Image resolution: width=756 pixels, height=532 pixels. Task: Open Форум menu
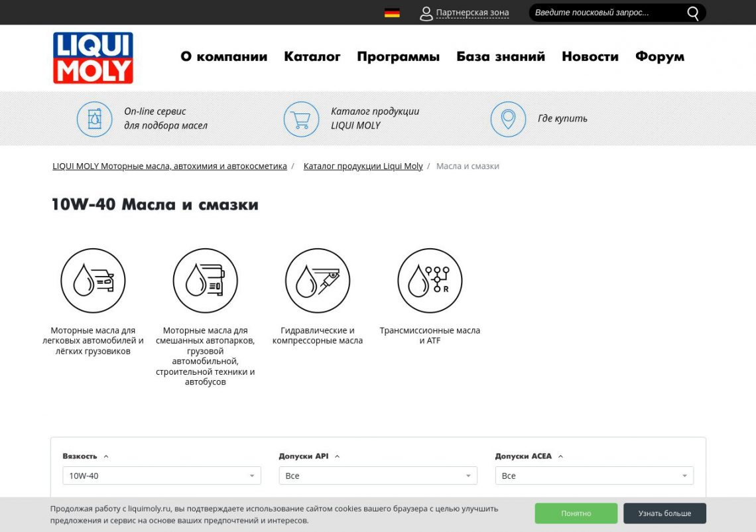(660, 56)
